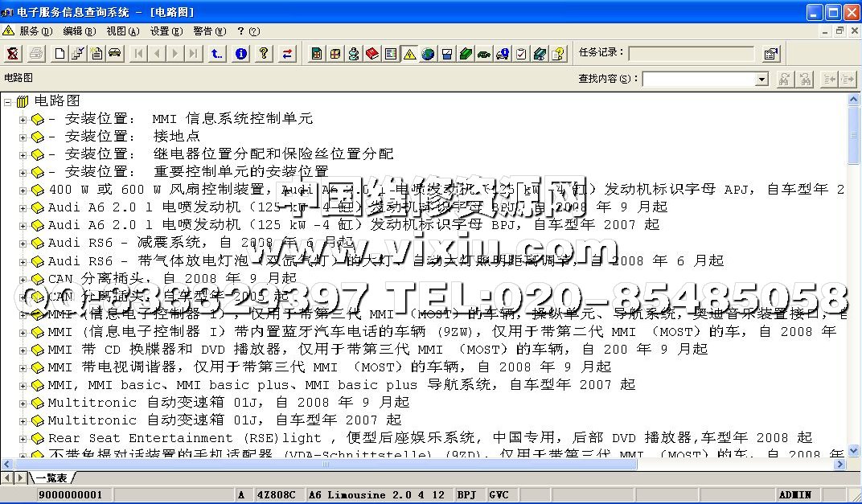This screenshot has height=504, width=862.
Task: Click the horizontal scrollbar right arrow
Action: coord(840,465)
